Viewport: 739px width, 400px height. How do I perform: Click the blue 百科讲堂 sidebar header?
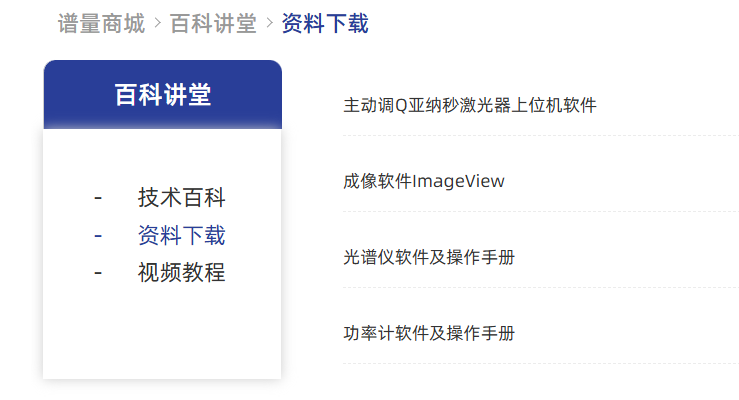tap(162, 95)
